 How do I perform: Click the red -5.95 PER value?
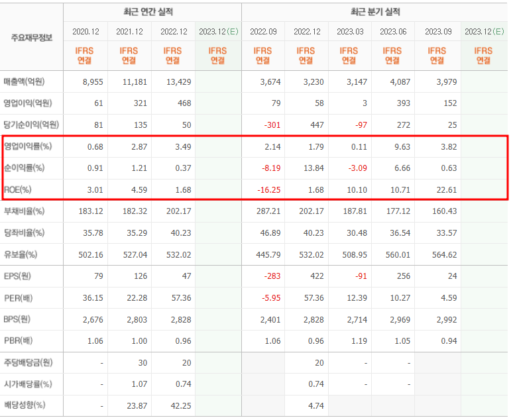[x=272, y=298]
